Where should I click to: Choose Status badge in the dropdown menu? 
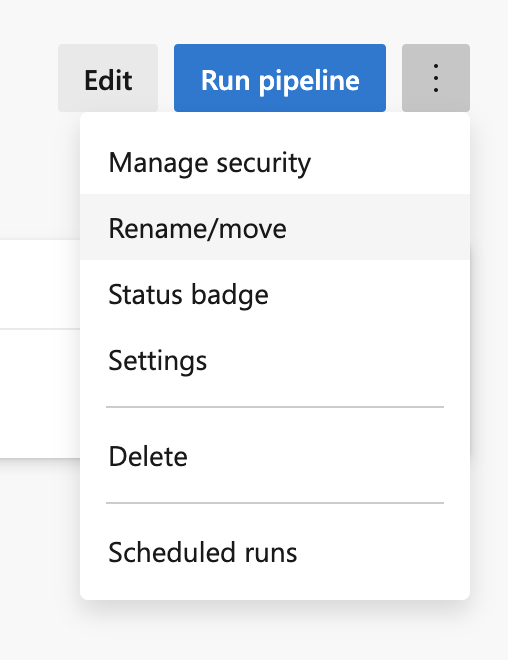[x=275, y=294]
